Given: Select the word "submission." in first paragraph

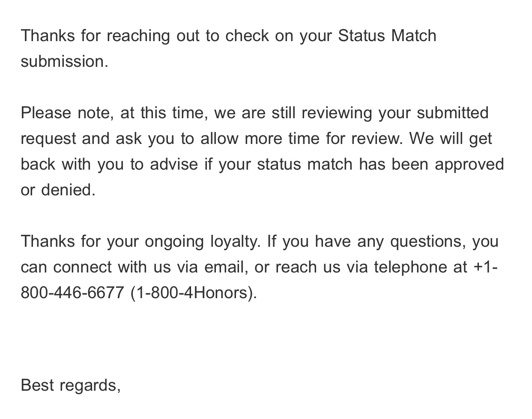Looking at the screenshot, I should [x=65, y=61].
